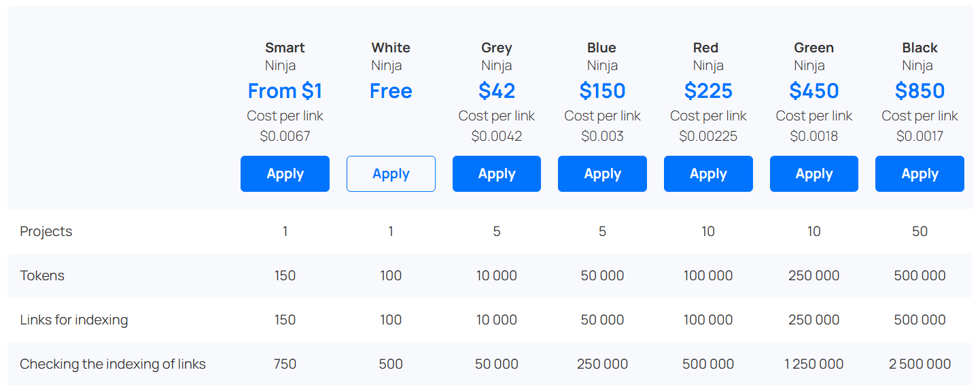
Task: Choose Apply under Blue Ninja
Action: (x=602, y=174)
